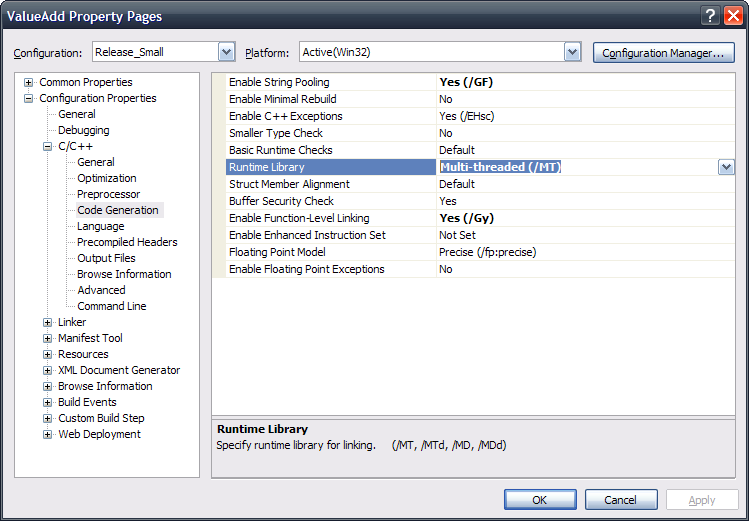Viewport: 749px width, 521px height.
Task: Open the Debugging properties page
Action: pyautogui.click(x=83, y=130)
